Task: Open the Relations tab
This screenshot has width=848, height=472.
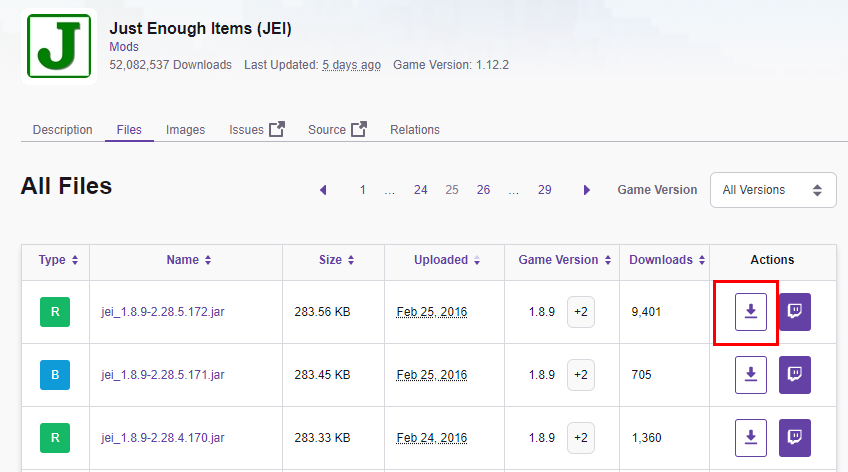Action: (x=415, y=130)
